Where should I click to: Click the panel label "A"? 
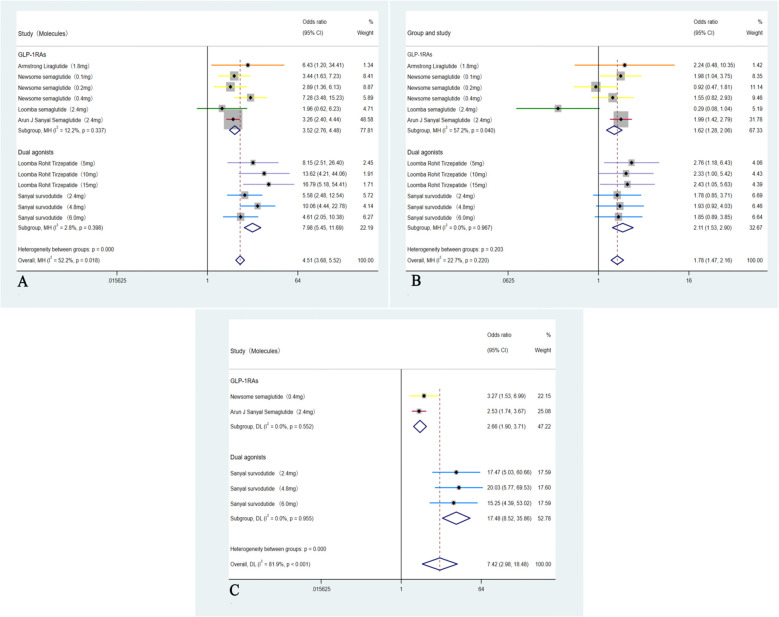point(22,282)
